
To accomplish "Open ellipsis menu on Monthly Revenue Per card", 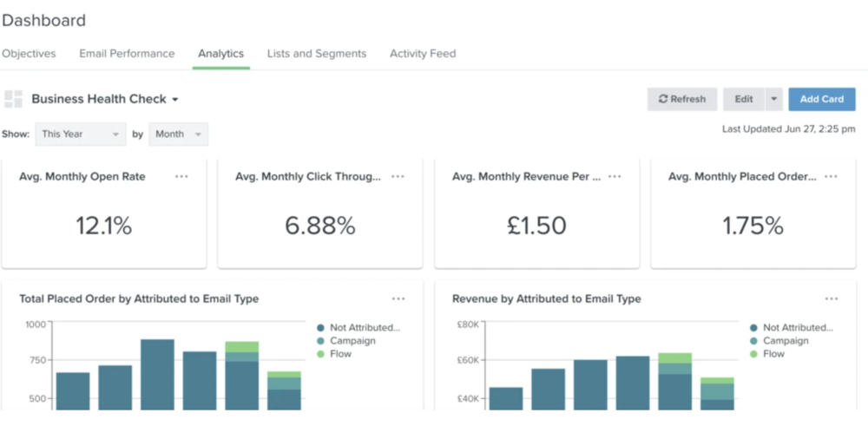I will click(x=615, y=176).
